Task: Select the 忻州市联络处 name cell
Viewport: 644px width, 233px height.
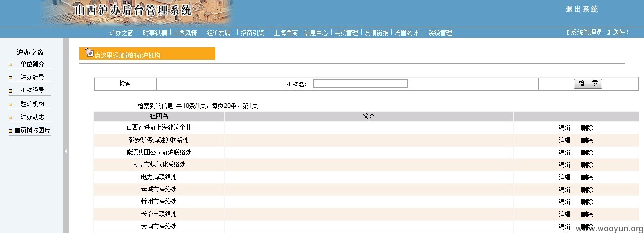Action: (159, 201)
